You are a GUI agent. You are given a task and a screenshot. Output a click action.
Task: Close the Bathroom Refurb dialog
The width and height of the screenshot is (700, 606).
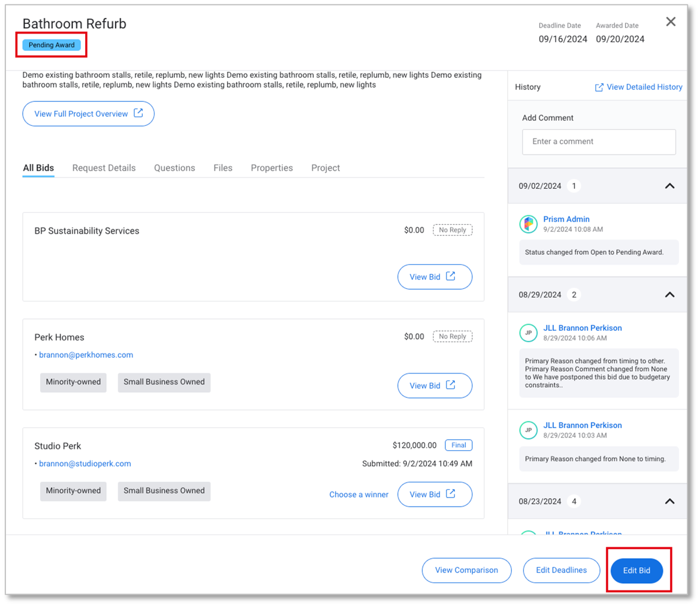671,22
